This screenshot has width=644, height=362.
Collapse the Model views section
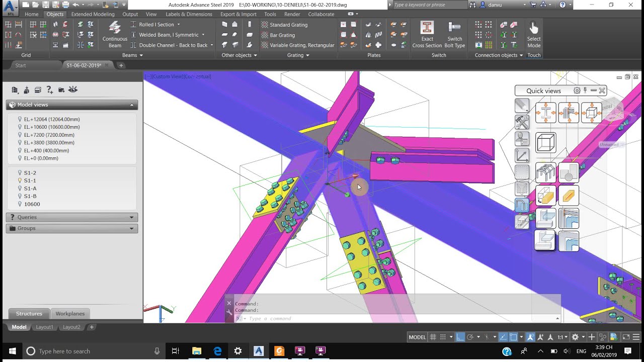tap(71, 105)
